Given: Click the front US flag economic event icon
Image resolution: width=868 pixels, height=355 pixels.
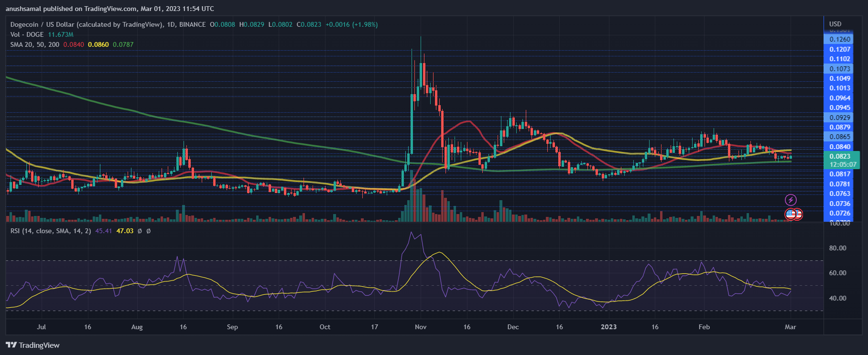Looking at the screenshot, I should pos(791,214).
